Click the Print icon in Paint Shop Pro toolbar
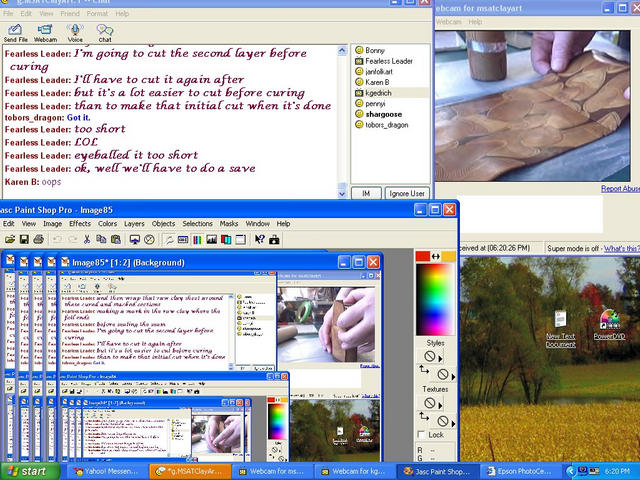 38,240
